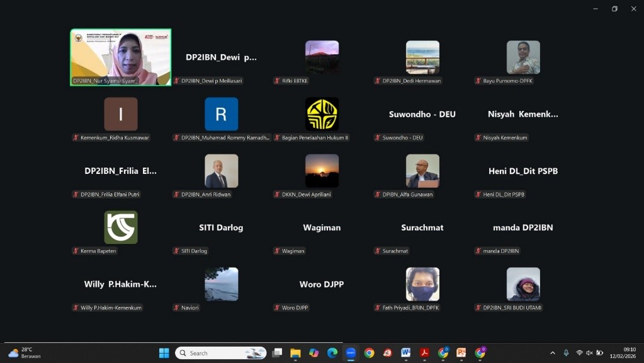This screenshot has width=644, height=363.
Task: Click the Windows Start button
Action: click(x=164, y=353)
